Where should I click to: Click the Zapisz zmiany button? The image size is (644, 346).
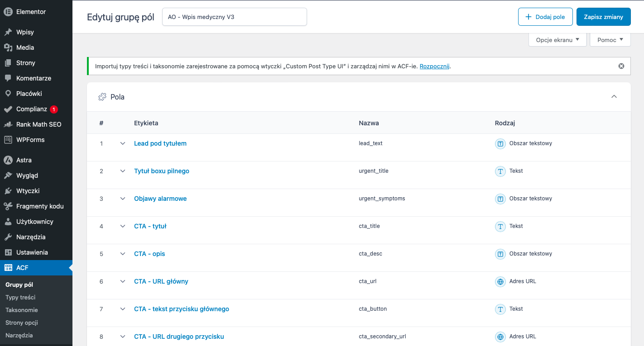[603, 17]
